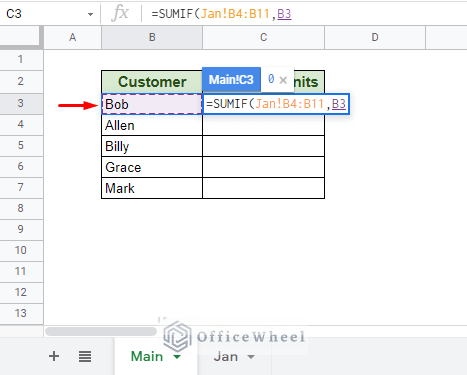Select row 5 header
Viewport: 467px width, 375px height.
21,146
